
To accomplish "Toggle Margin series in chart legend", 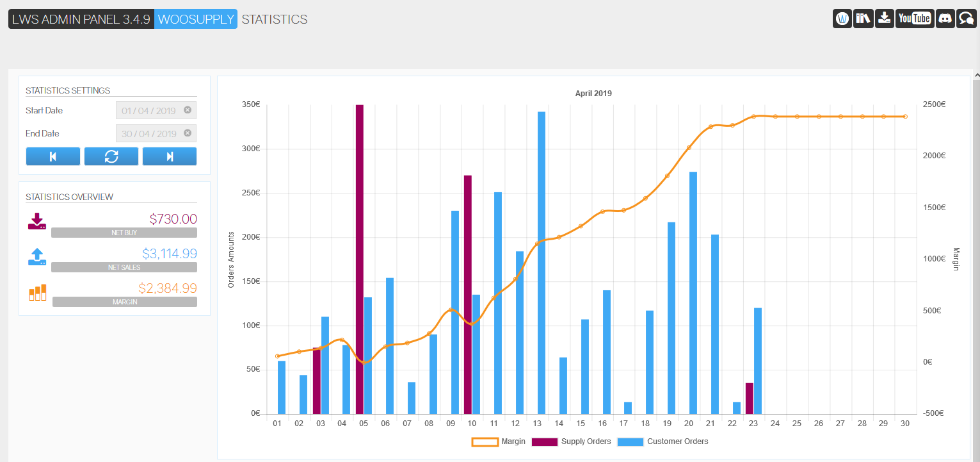I will (498, 441).
